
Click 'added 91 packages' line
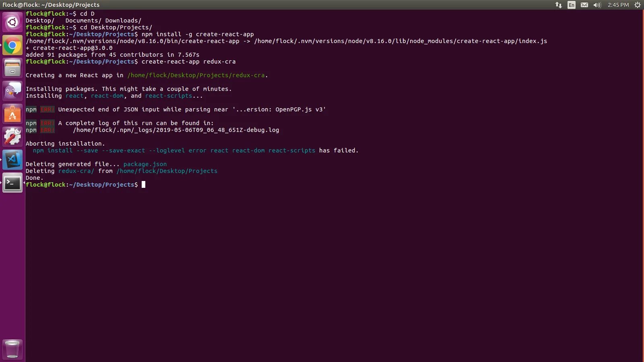click(113, 55)
